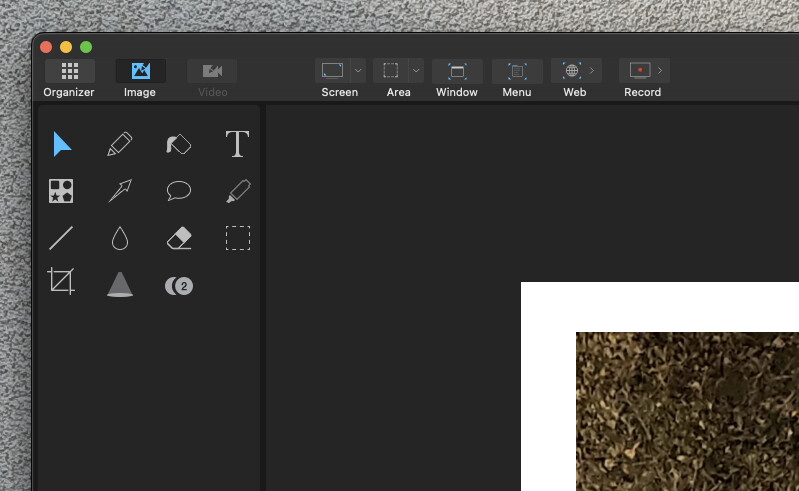Screen dimensions: 799x491
Task: Choose the Text tool
Action: pos(237,144)
